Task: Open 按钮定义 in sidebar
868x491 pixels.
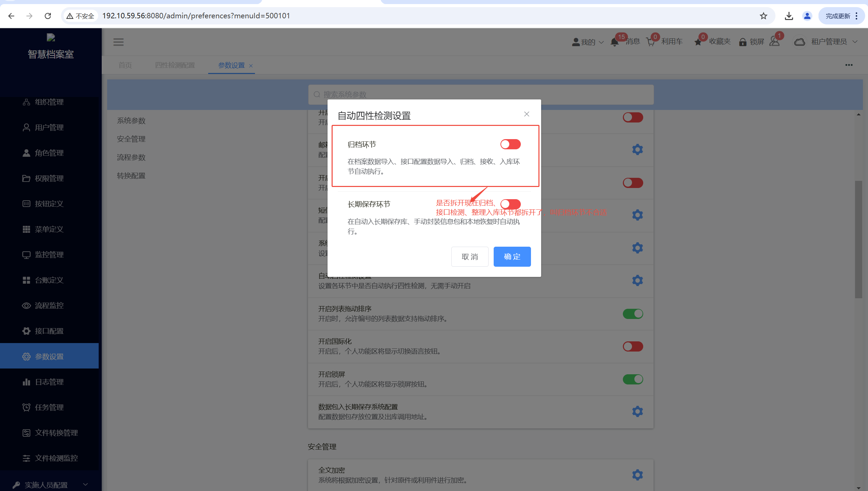Action: click(49, 204)
